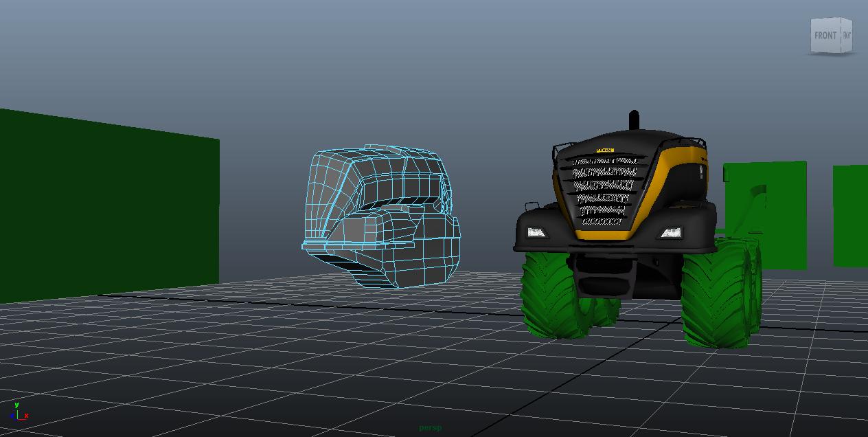This screenshot has height=437, width=868.
Task: Pick the green plane at the far right edge
Action: click(850, 216)
